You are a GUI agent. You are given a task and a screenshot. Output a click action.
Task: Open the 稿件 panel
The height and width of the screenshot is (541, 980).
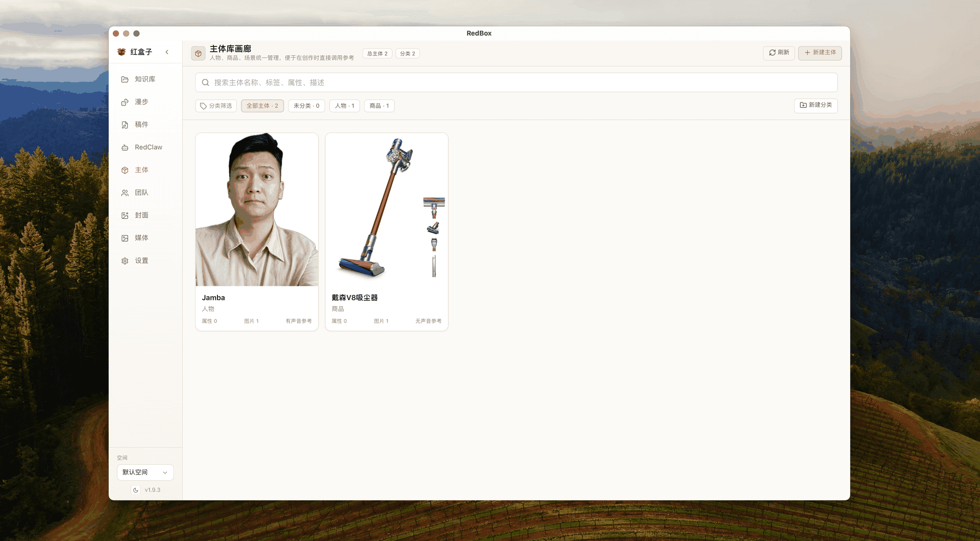point(141,124)
